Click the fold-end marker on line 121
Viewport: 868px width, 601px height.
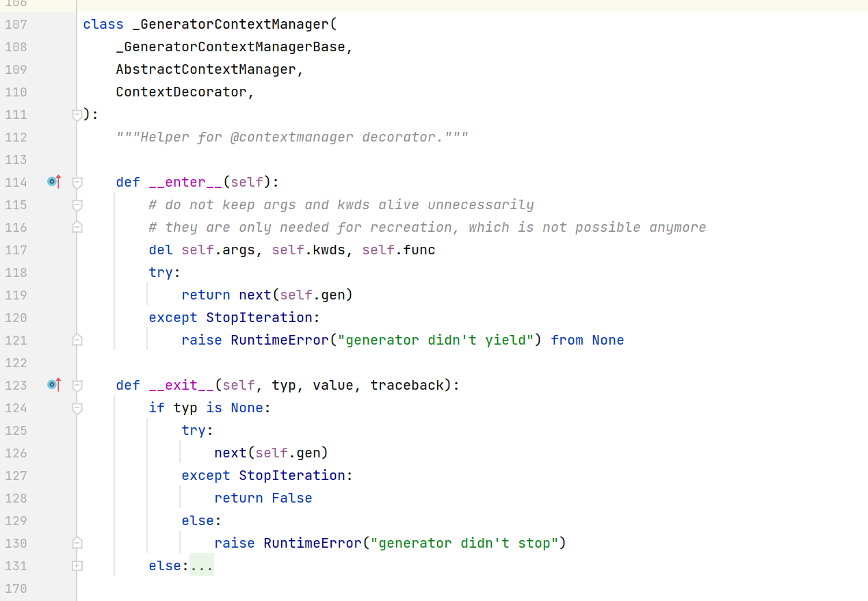click(77, 340)
